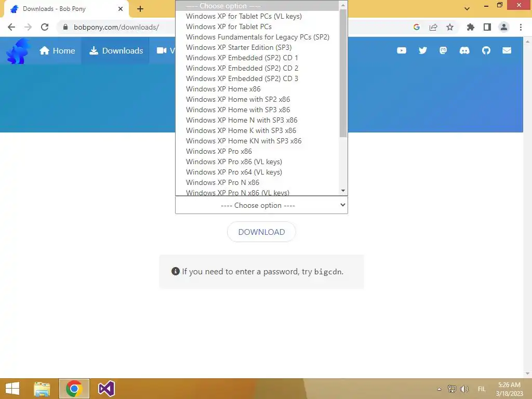The width and height of the screenshot is (532, 399).
Task: Select the Downloads - Bob Pony tab
Action: pos(66,9)
